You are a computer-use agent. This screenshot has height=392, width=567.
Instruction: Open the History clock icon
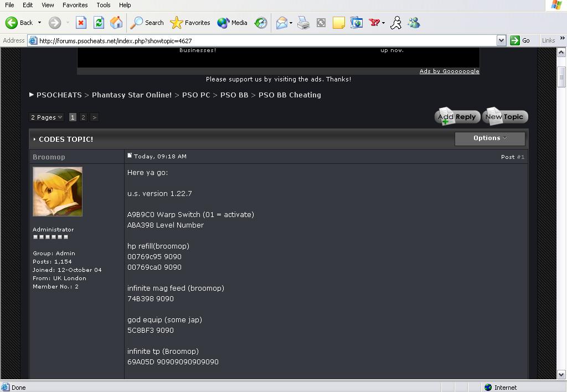pyautogui.click(x=260, y=23)
